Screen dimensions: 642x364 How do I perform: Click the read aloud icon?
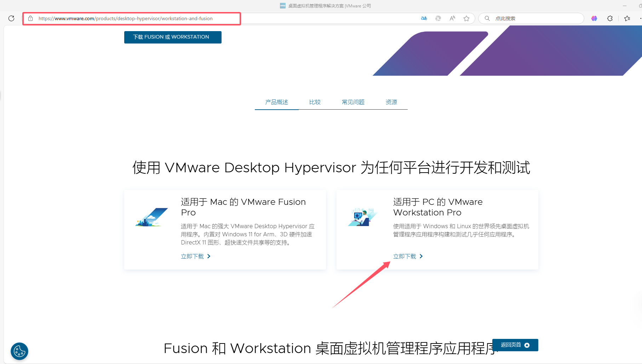click(452, 18)
